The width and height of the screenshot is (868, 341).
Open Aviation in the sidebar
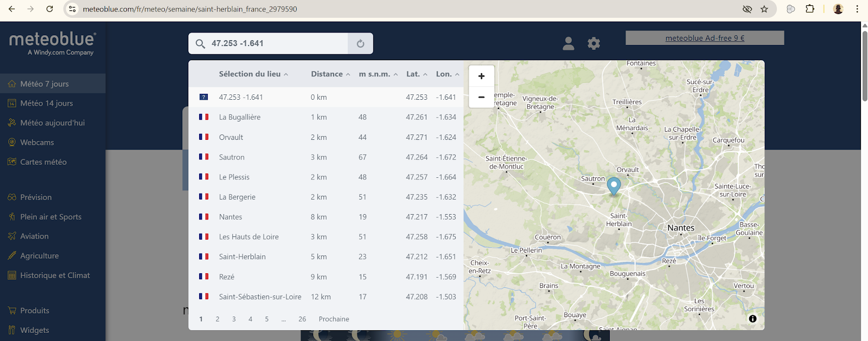tap(53, 236)
